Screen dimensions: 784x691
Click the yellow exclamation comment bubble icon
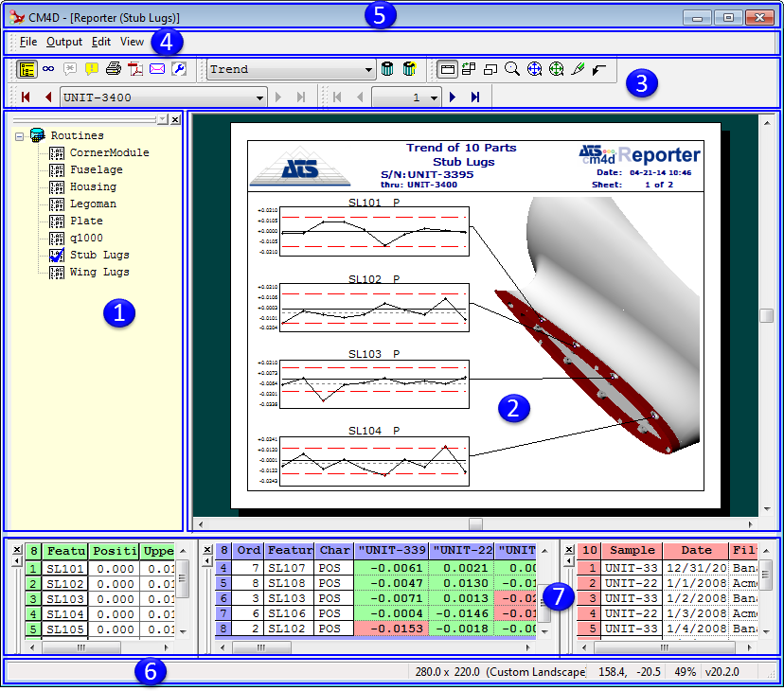pyautogui.click(x=92, y=69)
